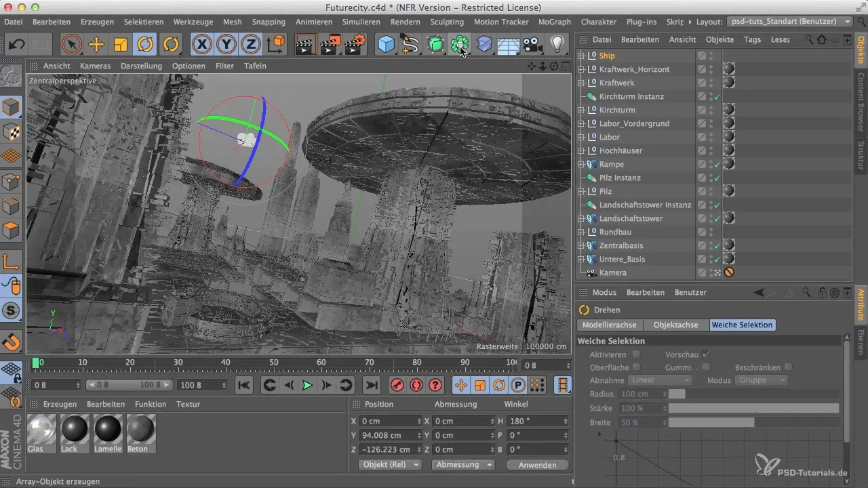Click the Winkel H 180° field
This screenshot has width=868, height=488.
tap(536, 421)
